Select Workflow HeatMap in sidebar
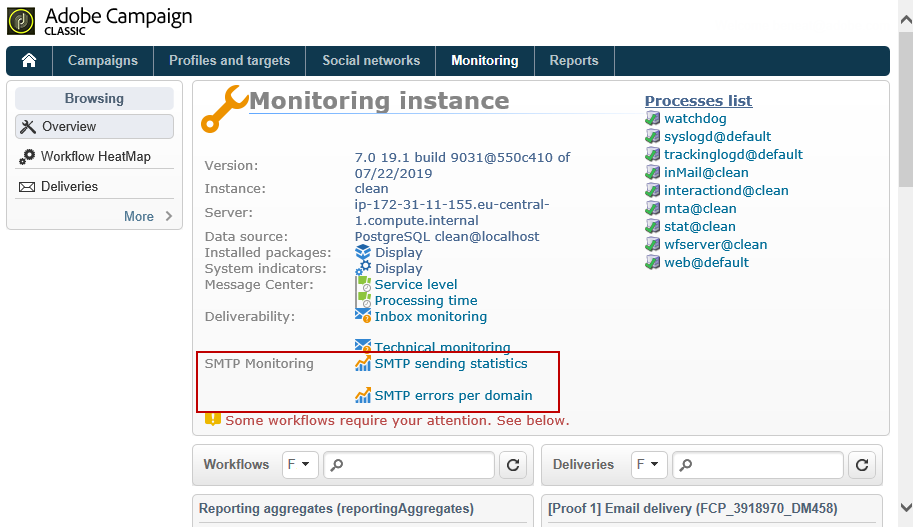Image resolution: width=913 pixels, height=527 pixels. click(94, 157)
